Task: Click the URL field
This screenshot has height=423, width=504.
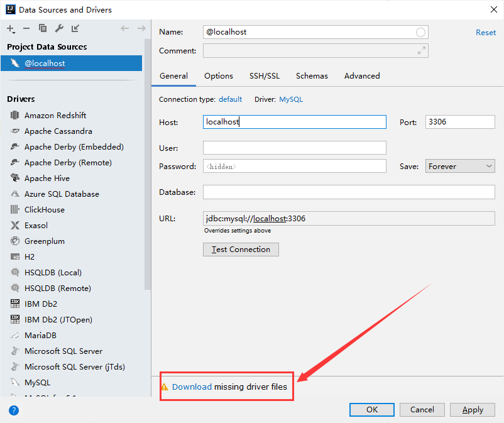Action: [x=349, y=219]
